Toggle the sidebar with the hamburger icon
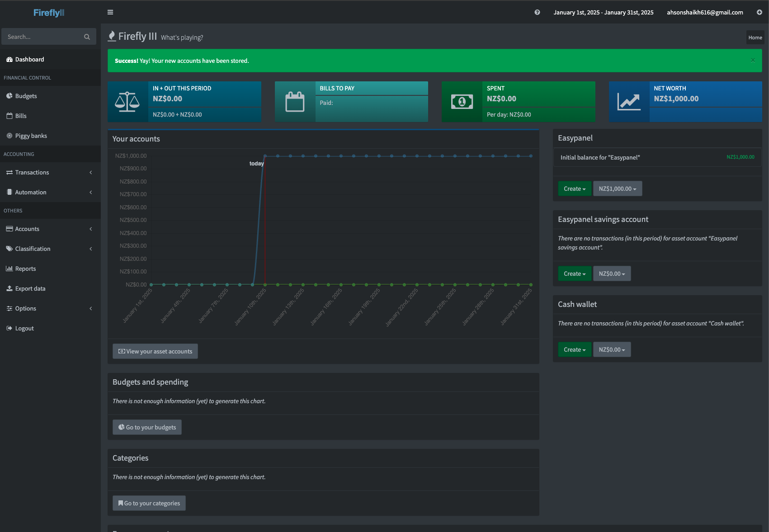 (110, 12)
